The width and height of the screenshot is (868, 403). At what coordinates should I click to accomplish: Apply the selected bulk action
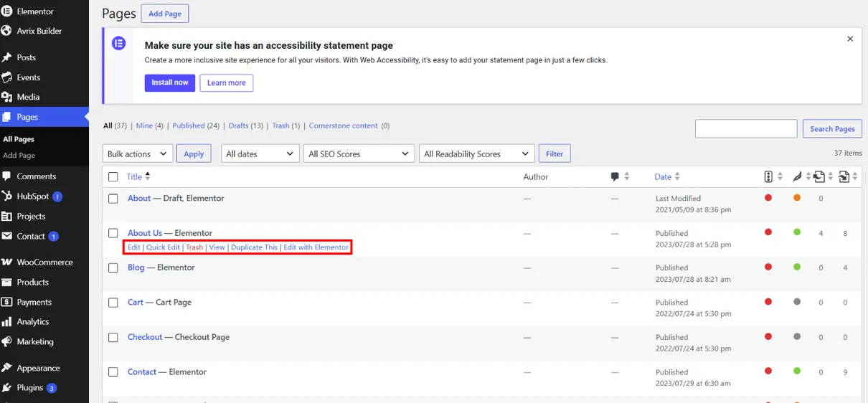194,153
